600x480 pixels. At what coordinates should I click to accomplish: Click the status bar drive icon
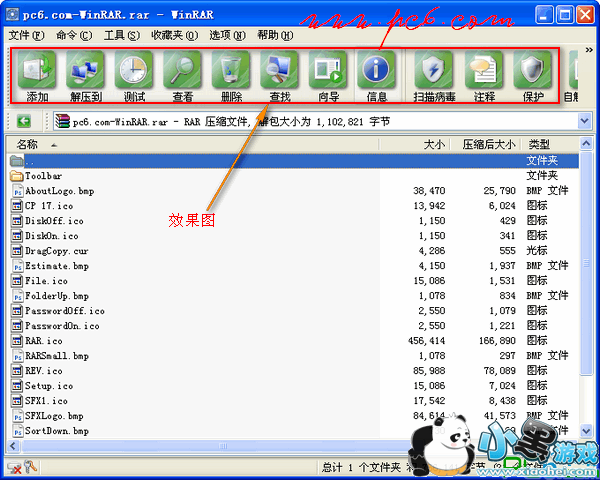(15, 467)
